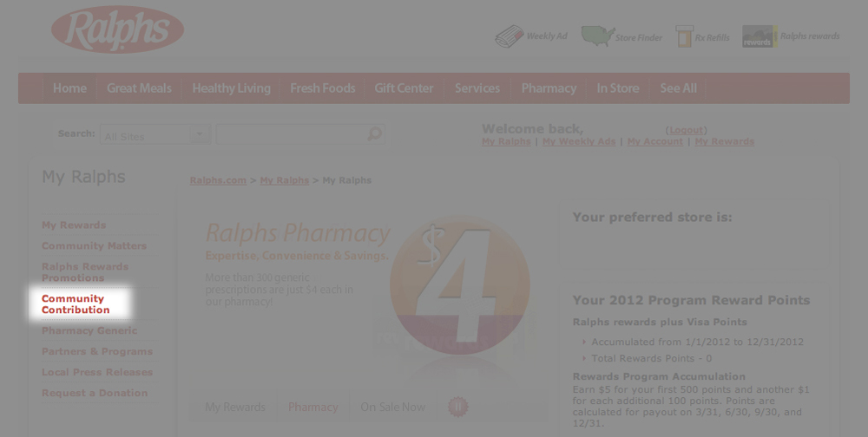This screenshot has height=437, width=868.
Task: Open Rx Refills pill bottle icon
Action: pyautogui.click(x=684, y=36)
